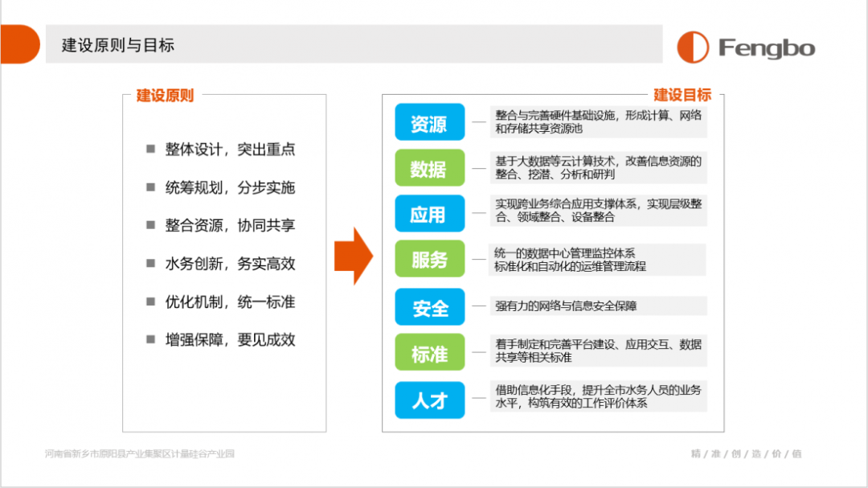The width and height of the screenshot is (868, 488).
Task: Click the footer address text 河南省新乡市
Action: click(x=140, y=454)
